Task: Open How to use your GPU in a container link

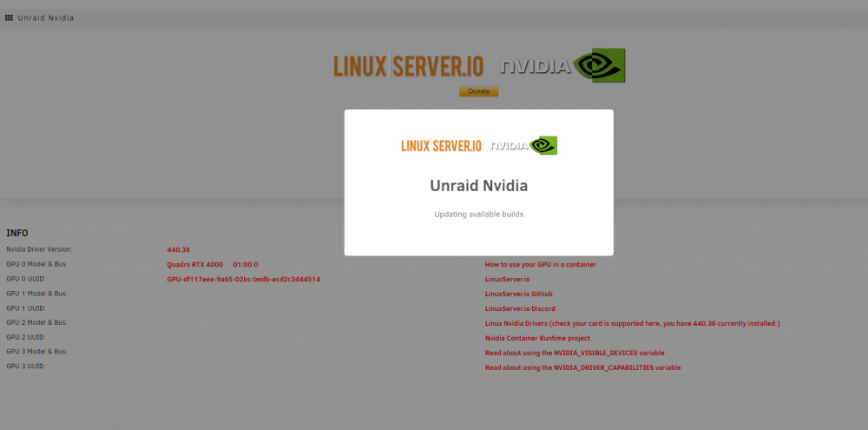Action: (541, 265)
